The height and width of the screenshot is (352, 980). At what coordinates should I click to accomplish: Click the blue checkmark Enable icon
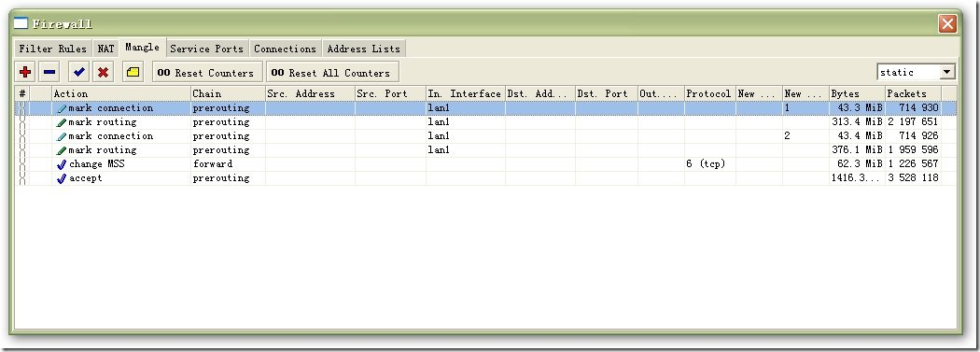click(x=78, y=73)
